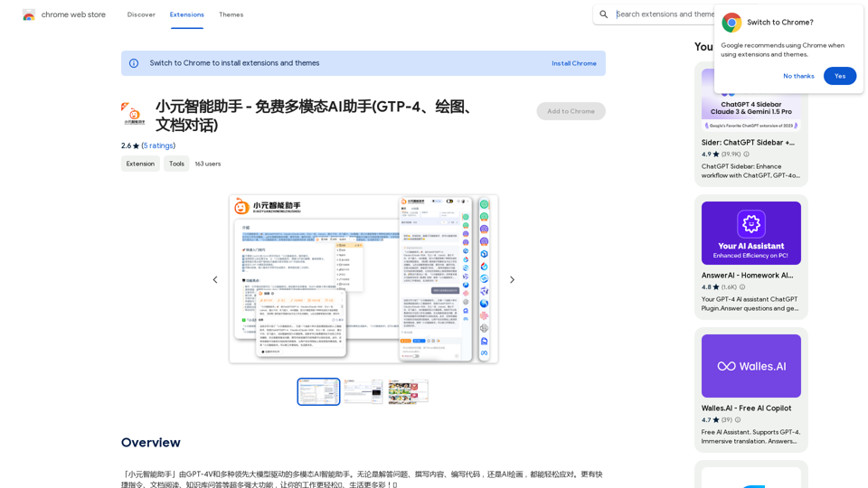This screenshot has height=488, width=868.
Task: Open the AnswerAI - Homework AI title link
Action: point(748,276)
